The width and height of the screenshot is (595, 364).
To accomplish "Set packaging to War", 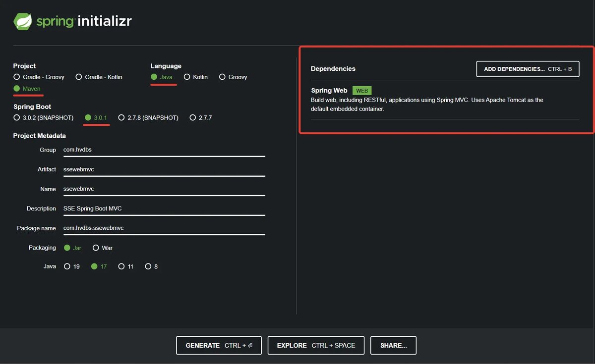I will [x=103, y=248].
